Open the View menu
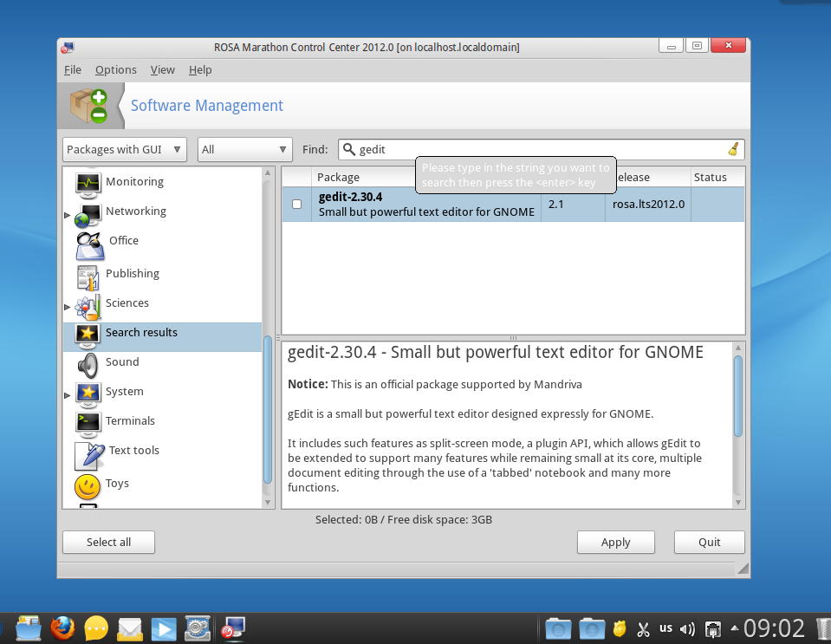The height and width of the screenshot is (644, 831). click(x=163, y=70)
